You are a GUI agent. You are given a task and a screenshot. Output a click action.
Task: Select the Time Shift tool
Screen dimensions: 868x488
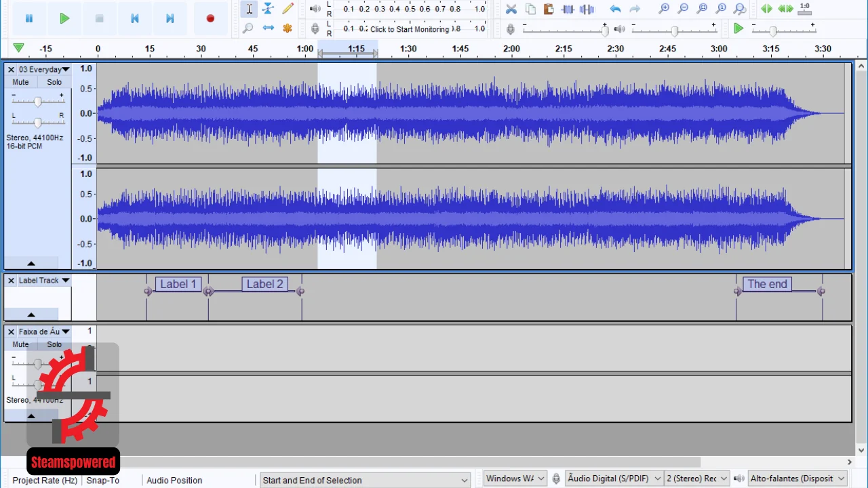269,28
